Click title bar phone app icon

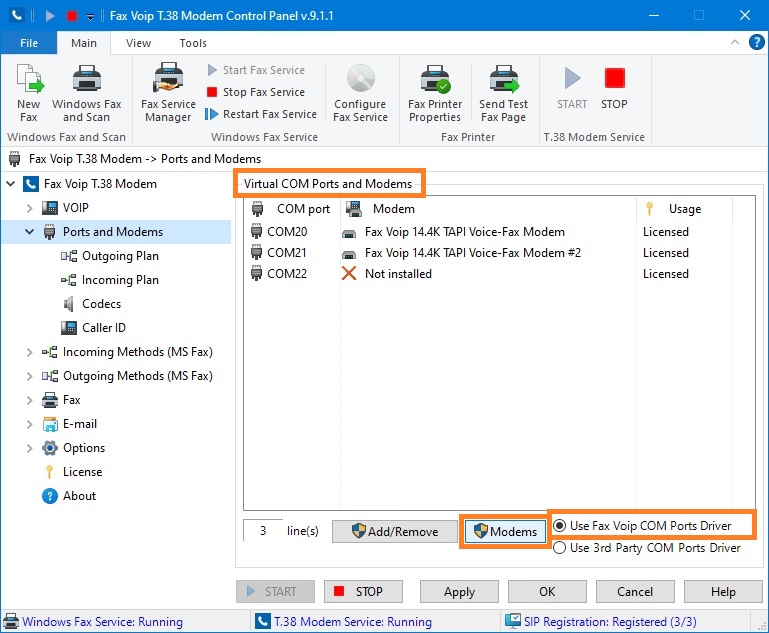tap(17, 15)
